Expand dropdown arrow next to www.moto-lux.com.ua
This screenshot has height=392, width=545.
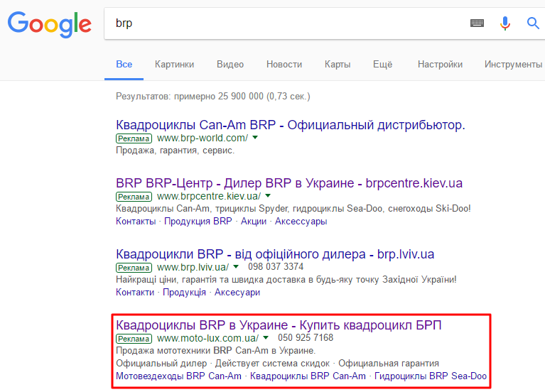pos(266,338)
